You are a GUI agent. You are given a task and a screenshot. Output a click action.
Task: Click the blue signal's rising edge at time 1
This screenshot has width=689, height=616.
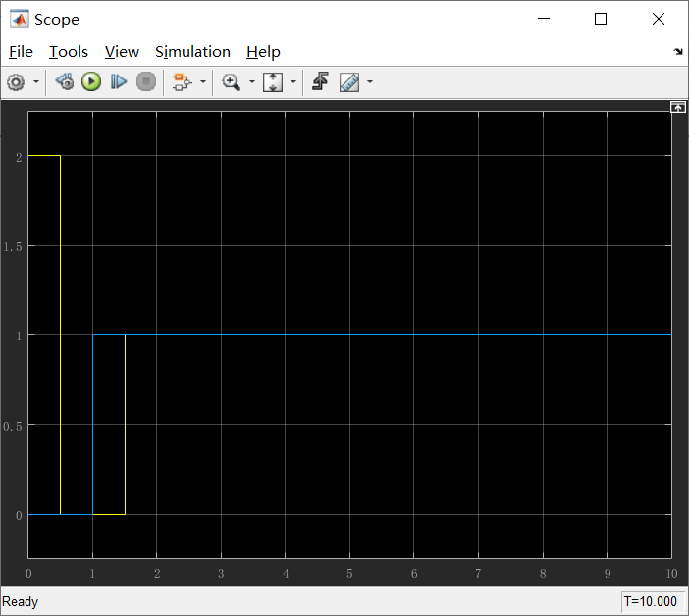click(92, 425)
